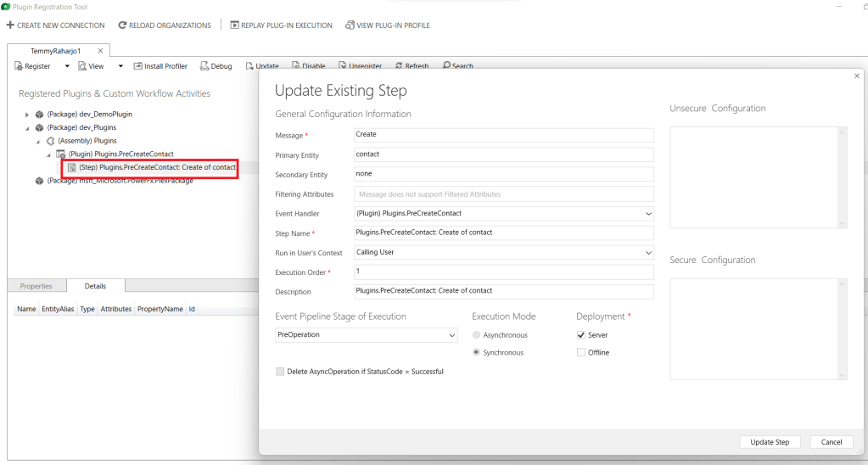
Task: Open the Event Handler dropdown
Action: point(648,214)
